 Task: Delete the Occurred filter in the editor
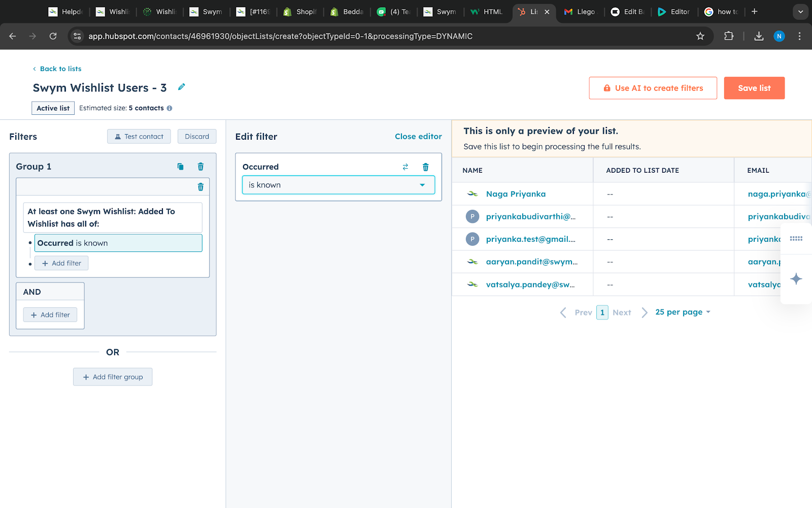[x=426, y=167]
